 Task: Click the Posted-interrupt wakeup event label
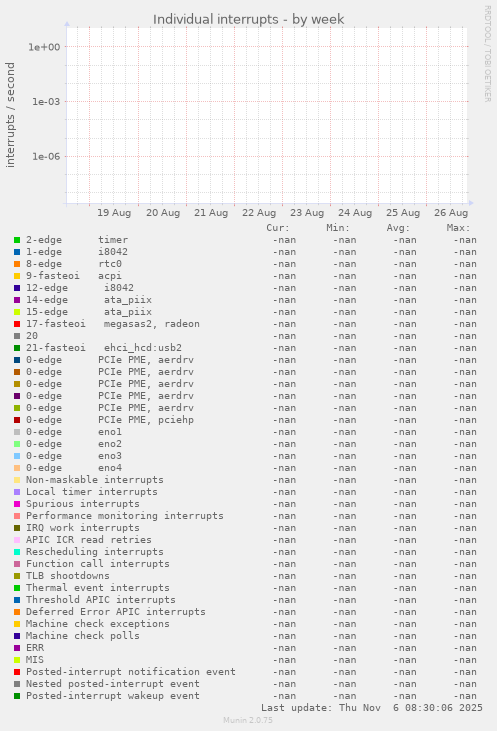click(x=113, y=696)
